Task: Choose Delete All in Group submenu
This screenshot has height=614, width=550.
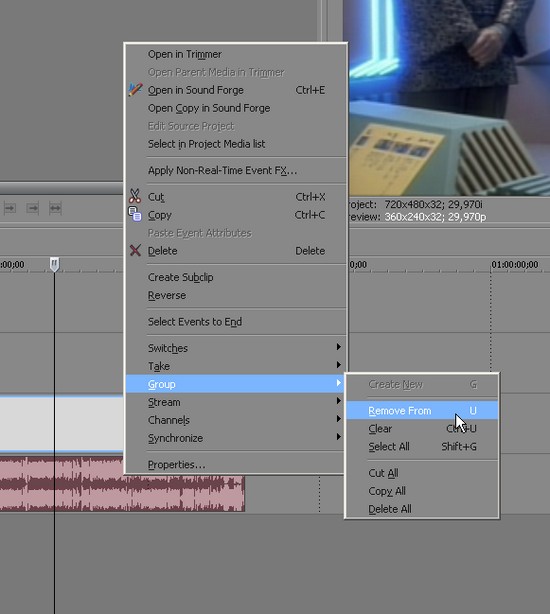Action: 422,509
